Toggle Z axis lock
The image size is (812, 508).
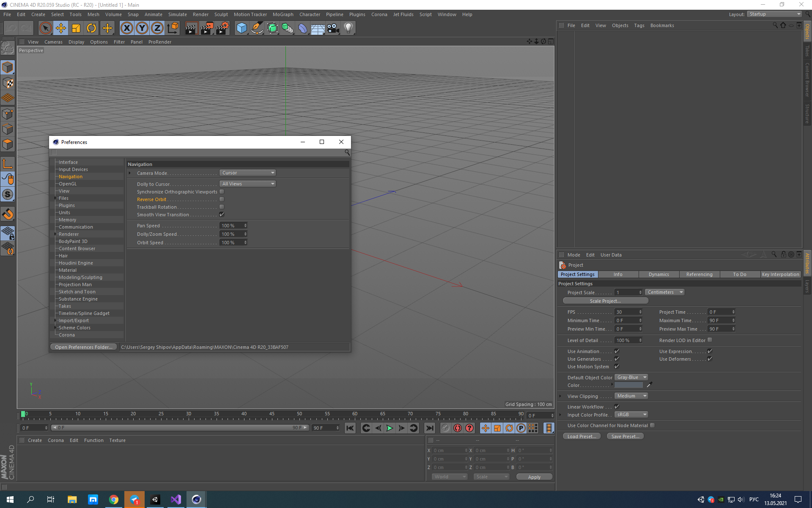[157, 28]
